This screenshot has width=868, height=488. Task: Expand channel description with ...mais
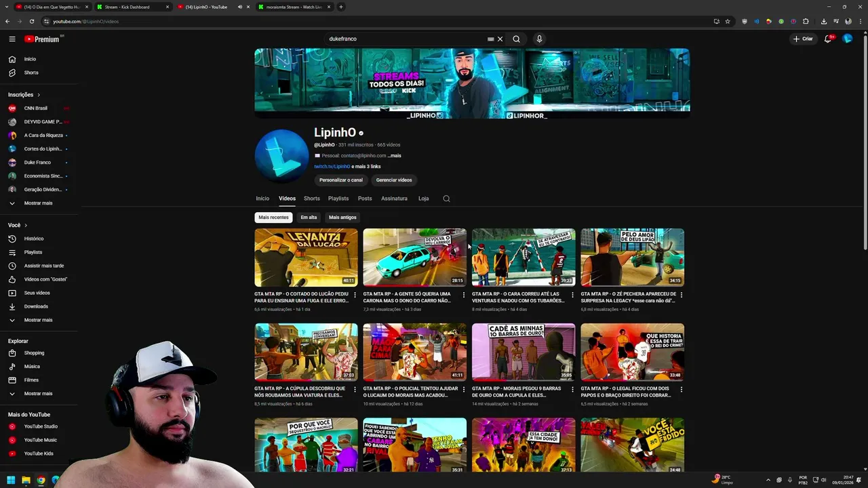click(x=394, y=156)
